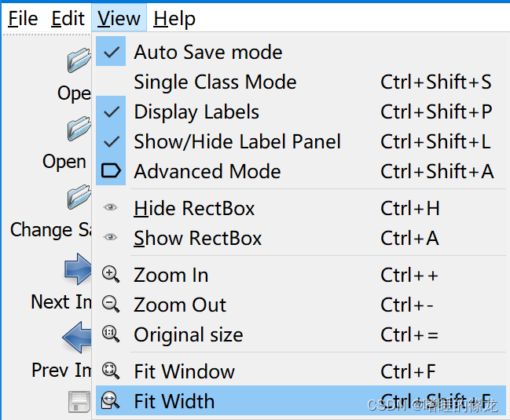510x420 pixels.
Task: Click the Fit Window magnifier icon
Action: click(111, 371)
